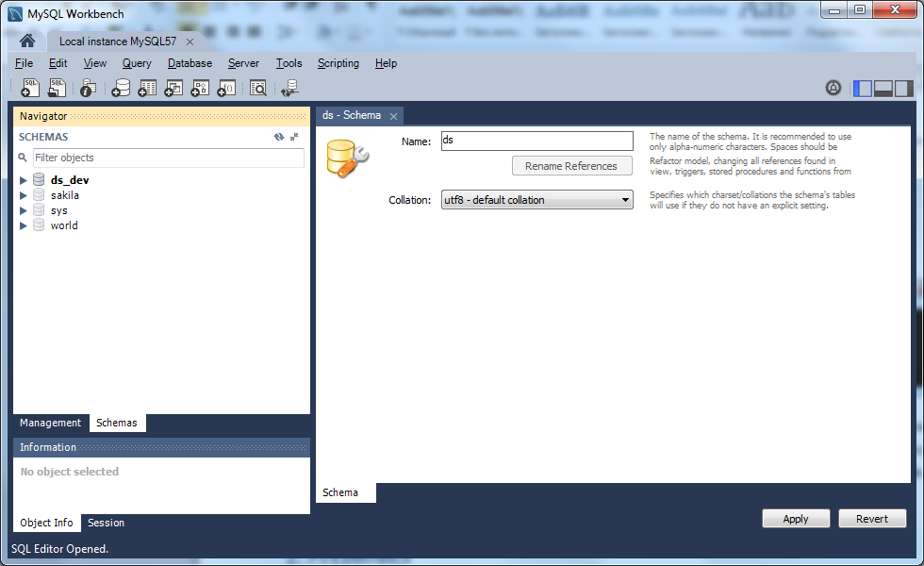Click the collapse icon in SCHEMAS header
The width and height of the screenshot is (924, 566).
pyautogui.click(x=294, y=137)
